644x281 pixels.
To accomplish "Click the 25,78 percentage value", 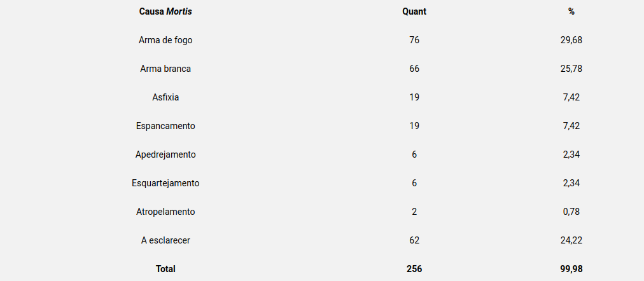I will click(571, 69).
